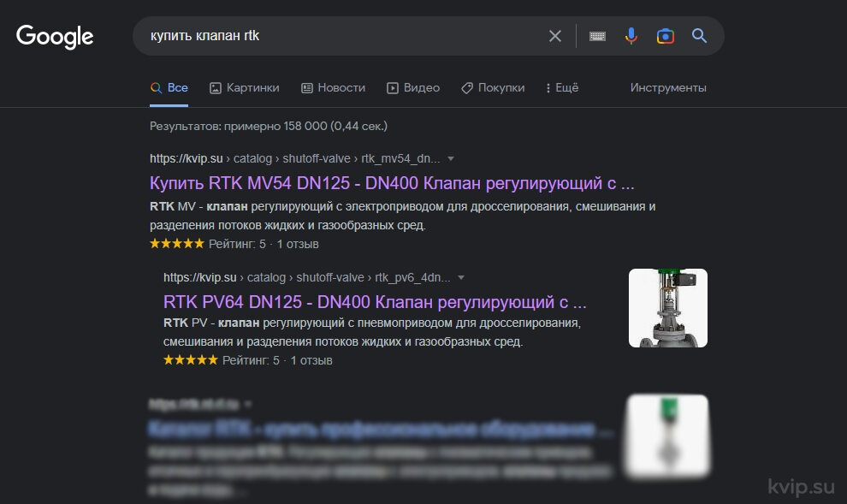The image size is (847, 504).
Task: Click the PV64 'Рейтинг: 5 · 1 отзыв' text
Action: [277, 360]
